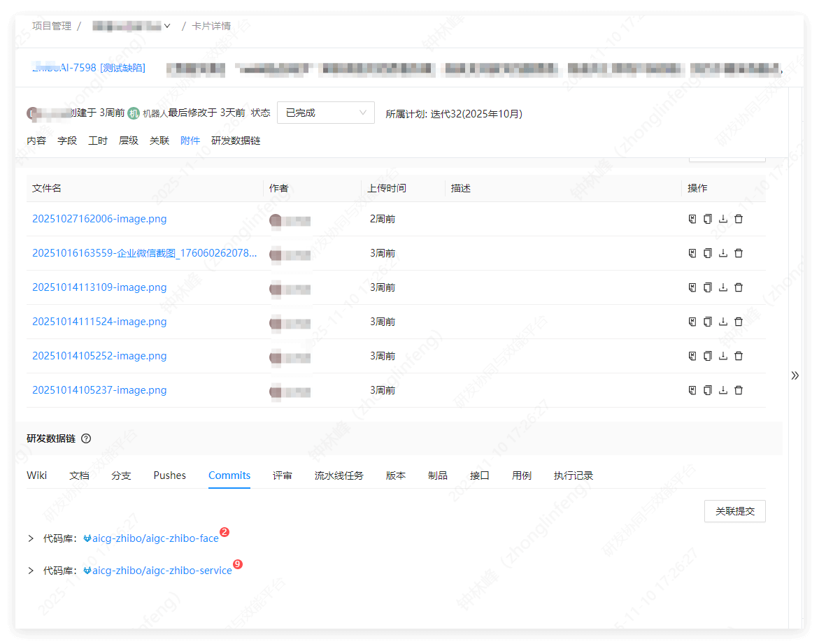Copy the 20251014111524-image.png attachment
This screenshot has height=644, width=819.
(707, 321)
